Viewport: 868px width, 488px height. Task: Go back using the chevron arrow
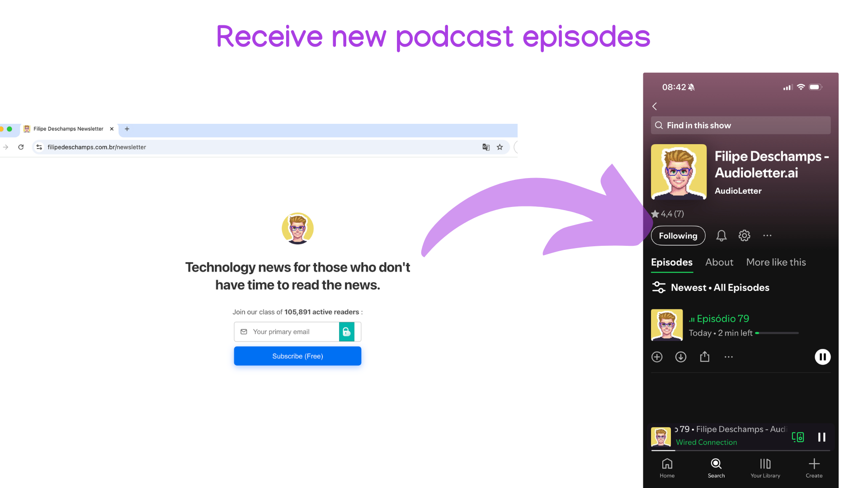pyautogui.click(x=655, y=106)
